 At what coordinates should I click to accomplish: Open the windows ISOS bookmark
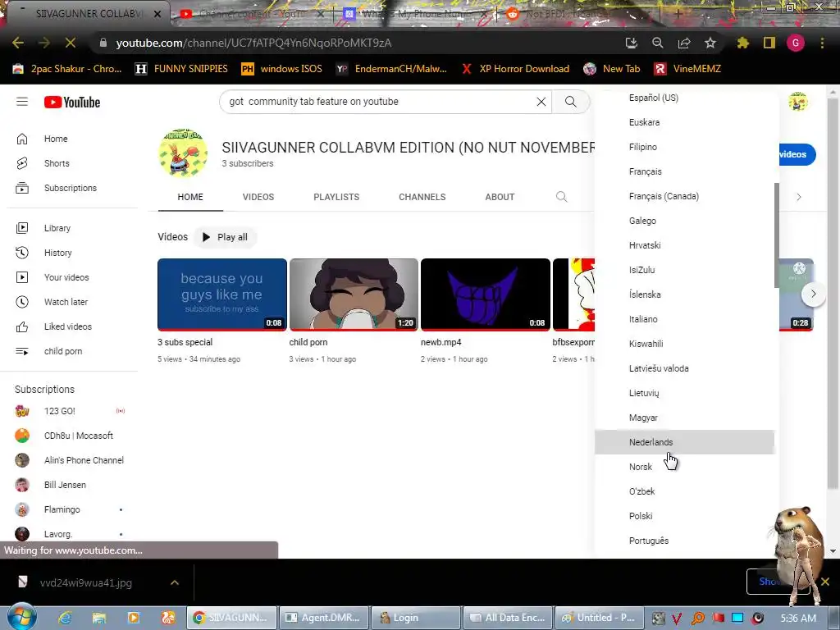282,69
